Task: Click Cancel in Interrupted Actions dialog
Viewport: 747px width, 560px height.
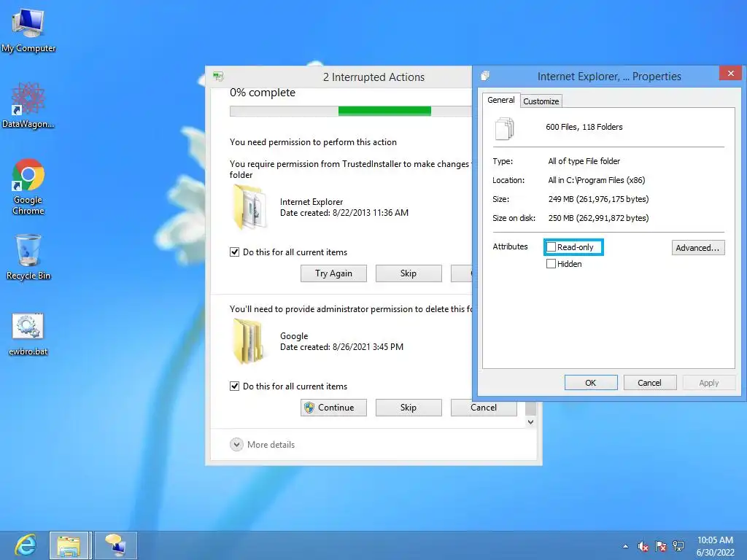Action: (484, 408)
